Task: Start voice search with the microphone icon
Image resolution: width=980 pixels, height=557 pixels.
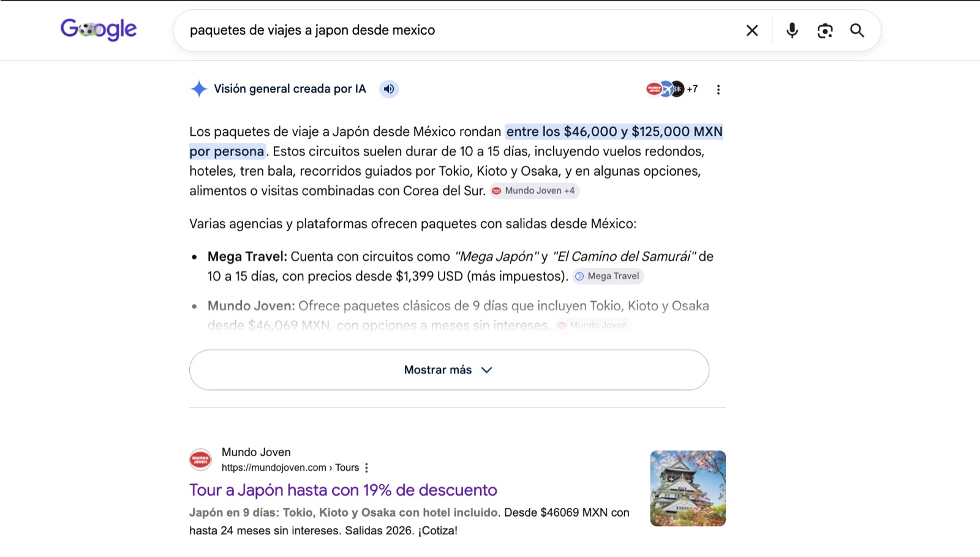Action: pos(792,31)
